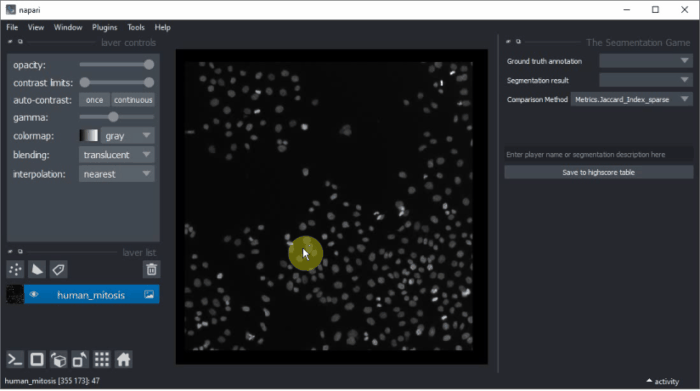700x391 pixels.
Task: Open the Window menu
Action: pos(68,27)
